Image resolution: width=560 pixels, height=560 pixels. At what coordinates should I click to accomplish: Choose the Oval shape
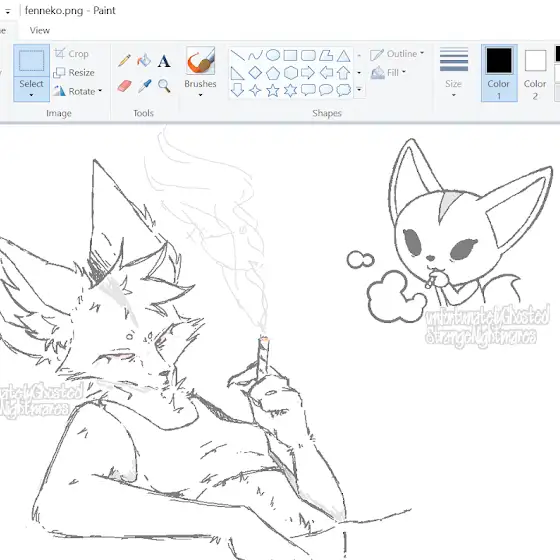click(273, 55)
